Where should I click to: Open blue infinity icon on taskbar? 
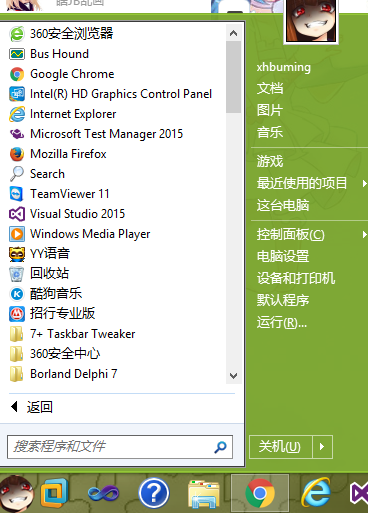pos(103,493)
